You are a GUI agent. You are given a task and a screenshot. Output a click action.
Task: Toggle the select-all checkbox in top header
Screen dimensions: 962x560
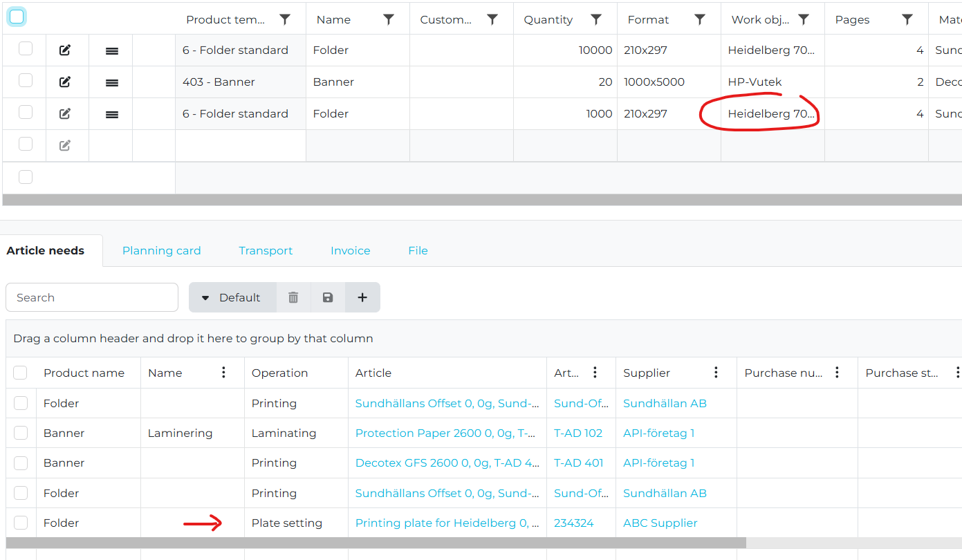[17, 17]
